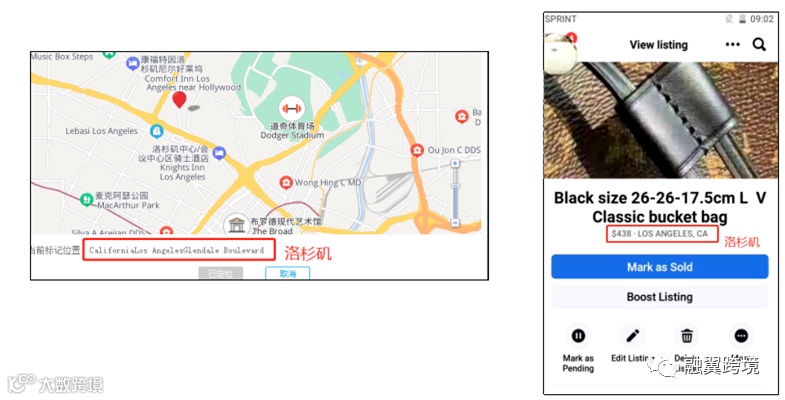Tap the Delete Listing trash icon
785x400 pixels.
click(687, 335)
